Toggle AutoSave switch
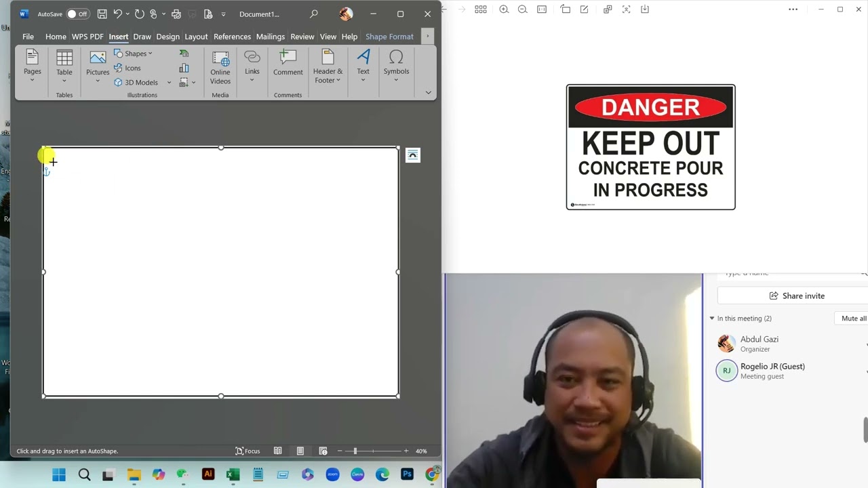The height and width of the screenshot is (488, 868). point(78,14)
